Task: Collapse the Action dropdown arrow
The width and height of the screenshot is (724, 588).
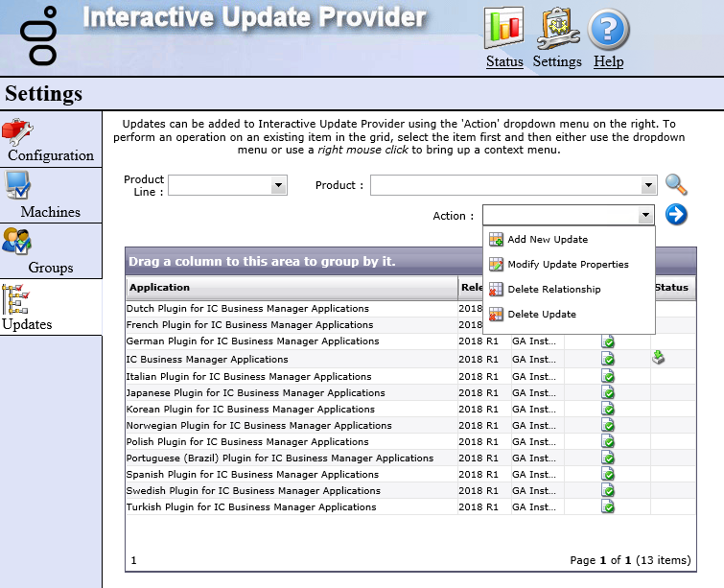Action: [x=645, y=216]
